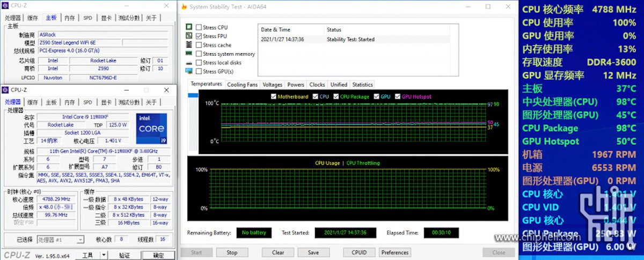Click the AIDA64 flame icon in title bar
This screenshot has width=644, height=260.
pyautogui.click(x=185, y=7)
